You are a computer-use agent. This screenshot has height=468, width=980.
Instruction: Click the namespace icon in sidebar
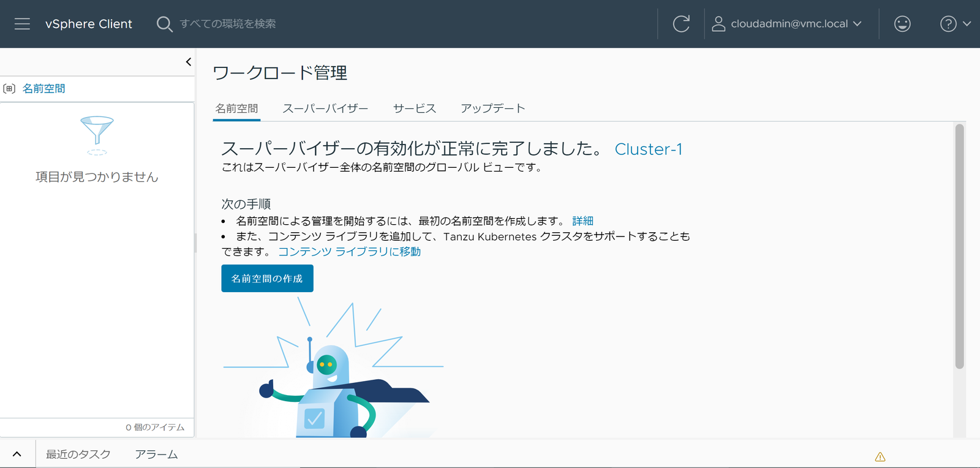click(x=9, y=89)
